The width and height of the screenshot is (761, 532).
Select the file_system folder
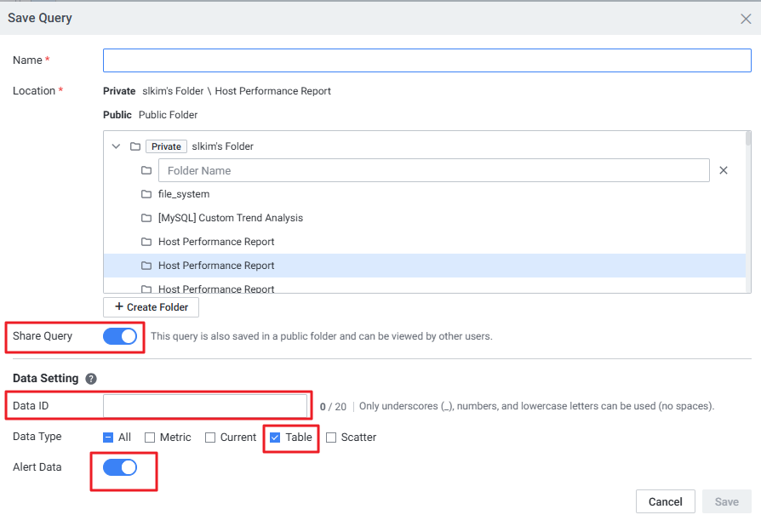(x=184, y=194)
